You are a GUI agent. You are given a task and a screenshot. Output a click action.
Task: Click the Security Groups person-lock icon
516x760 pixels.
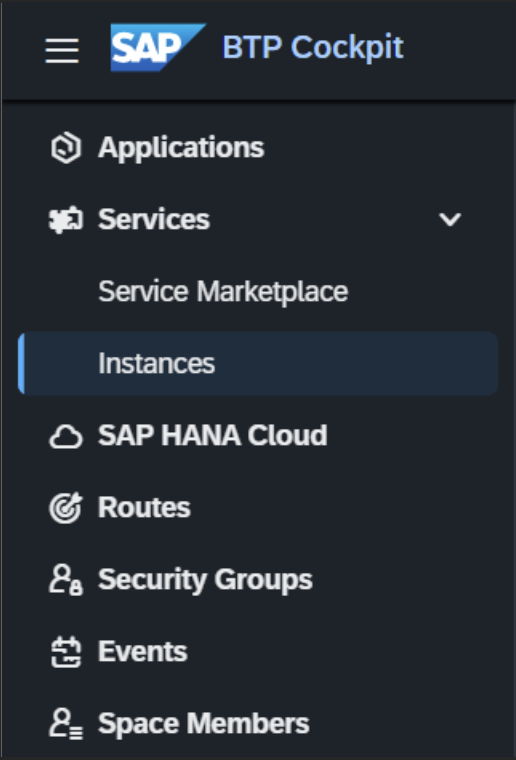pos(66,579)
